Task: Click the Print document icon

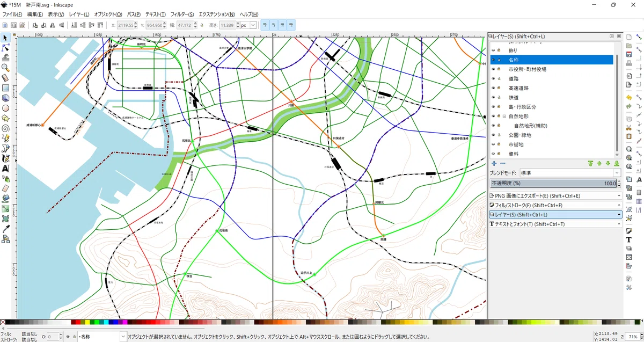Action: tap(628, 64)
